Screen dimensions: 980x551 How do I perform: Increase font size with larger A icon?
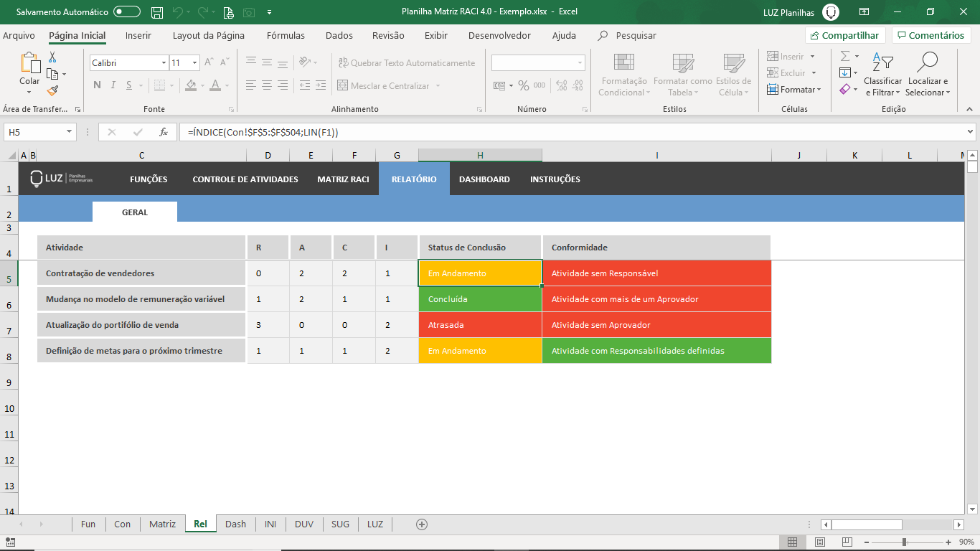tap(209, 63)
